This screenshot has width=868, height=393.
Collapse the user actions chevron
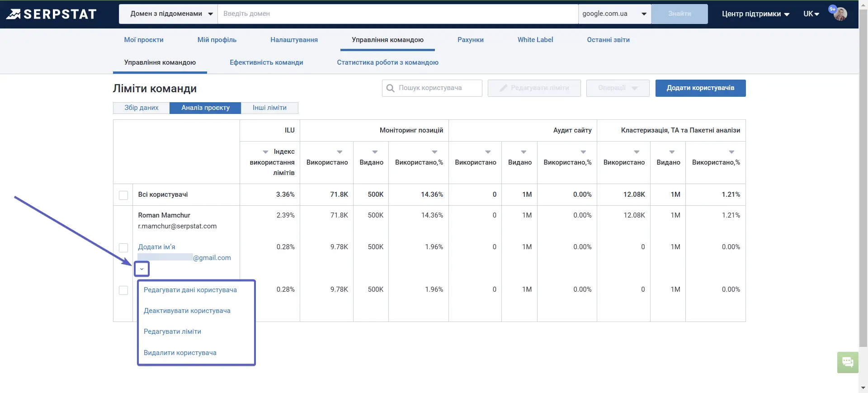click(x=142, y=269)
